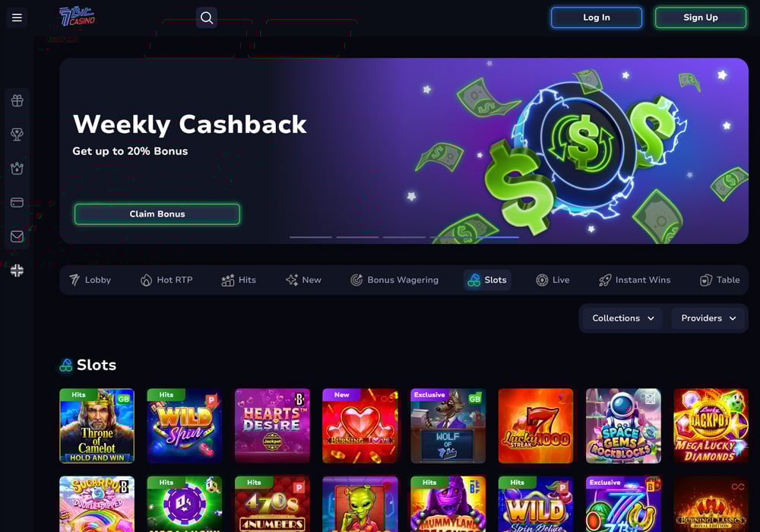The height and width of the screenshot is (532, 760).
Task: Switch to the Hot RTP tab
Action: point(166,280)
